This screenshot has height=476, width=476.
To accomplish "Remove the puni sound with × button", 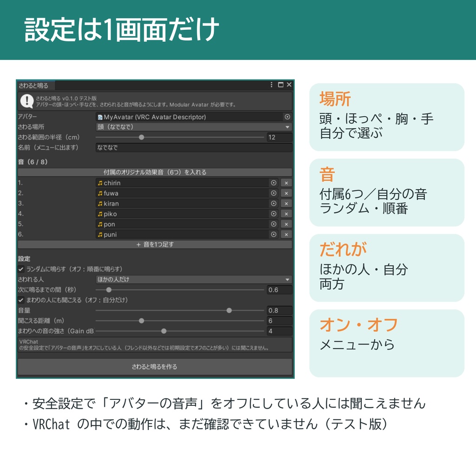I will pos(286,234).
